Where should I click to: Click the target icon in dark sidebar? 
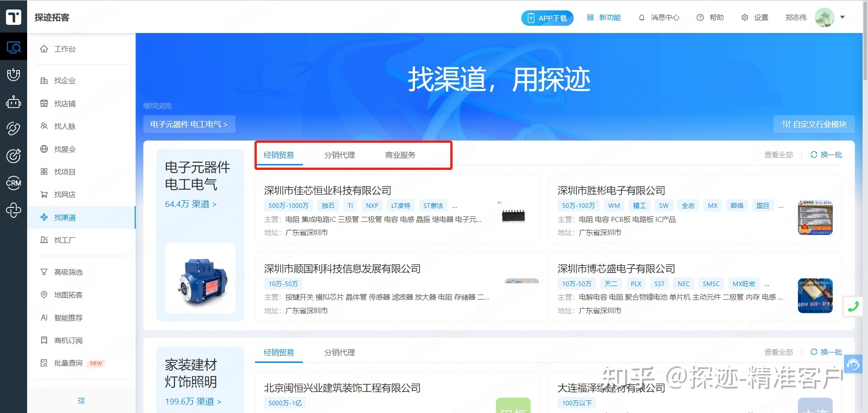point(14,156)
